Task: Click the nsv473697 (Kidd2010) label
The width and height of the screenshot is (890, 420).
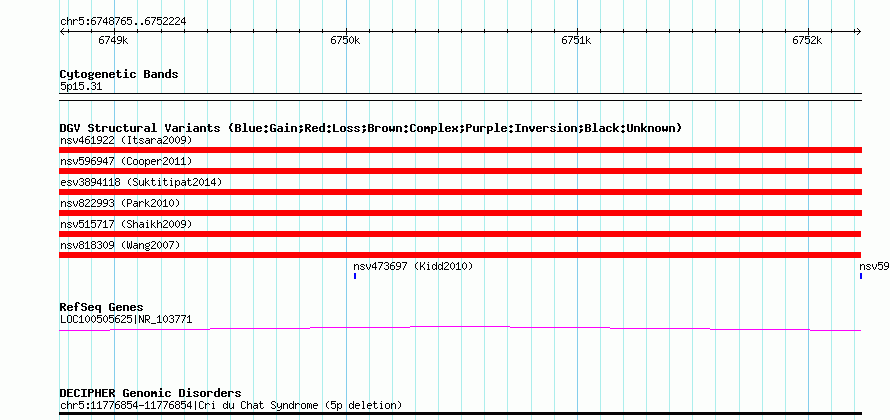Action: [x=413, y=266]
